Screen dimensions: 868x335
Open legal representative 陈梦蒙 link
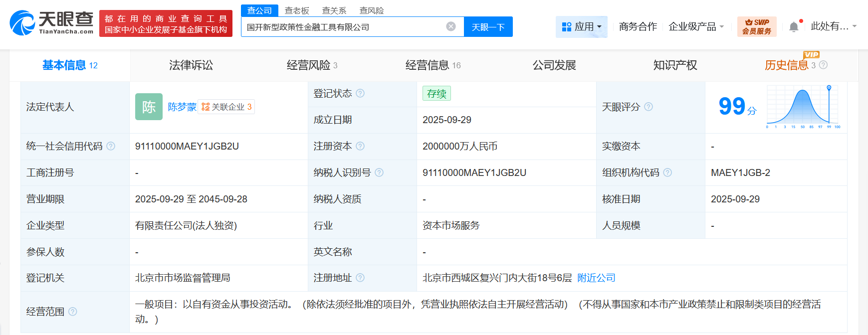[182, 107]
